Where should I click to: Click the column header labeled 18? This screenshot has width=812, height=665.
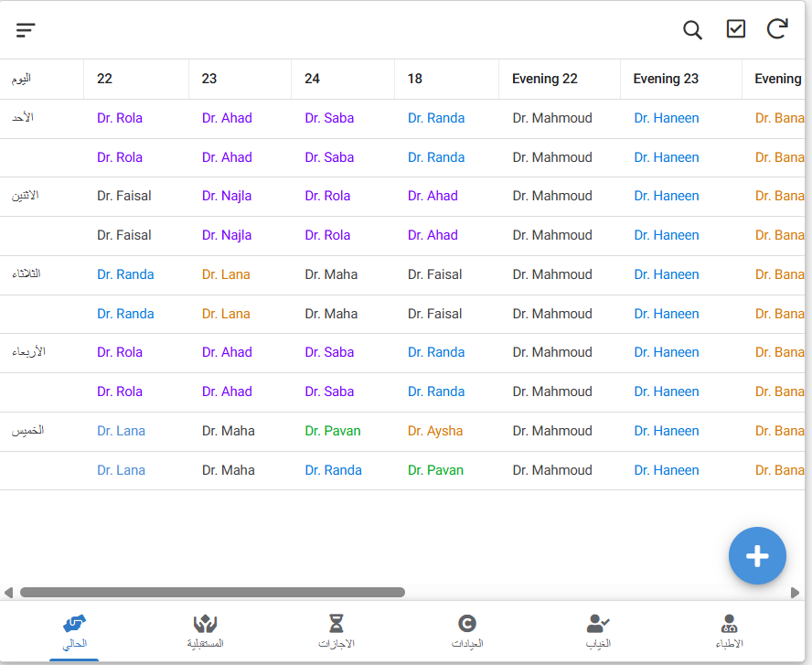(415, 79)
